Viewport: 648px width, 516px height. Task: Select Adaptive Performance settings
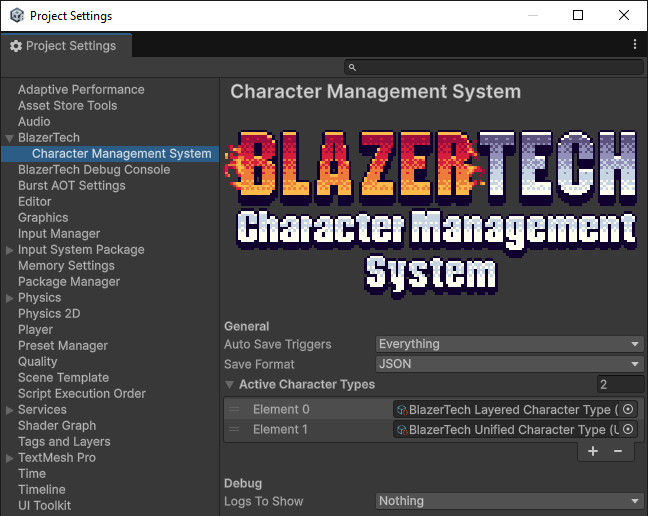(81, 90)
